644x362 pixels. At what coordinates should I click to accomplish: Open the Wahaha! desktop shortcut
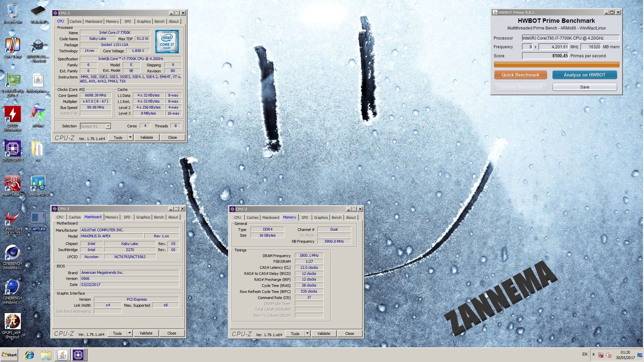point(38,13)
